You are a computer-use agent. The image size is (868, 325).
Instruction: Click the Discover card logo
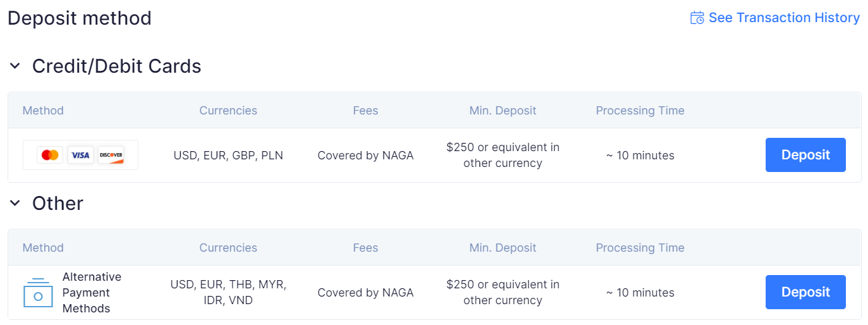pos(111,155)
